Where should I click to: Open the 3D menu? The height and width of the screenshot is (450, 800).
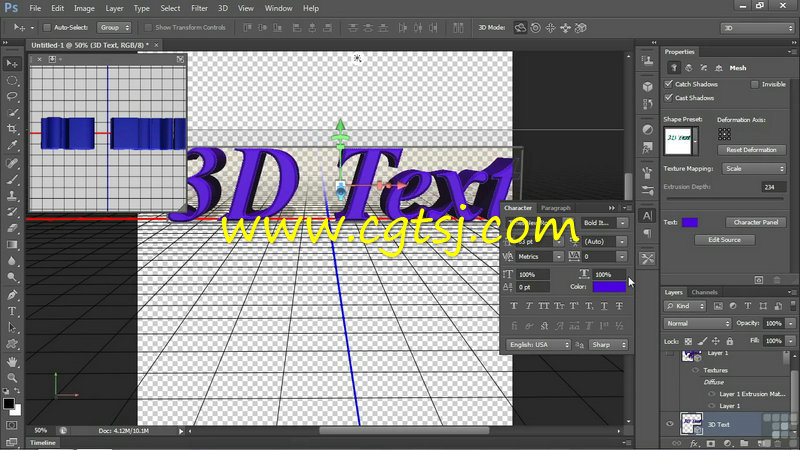tap(223, 8)
